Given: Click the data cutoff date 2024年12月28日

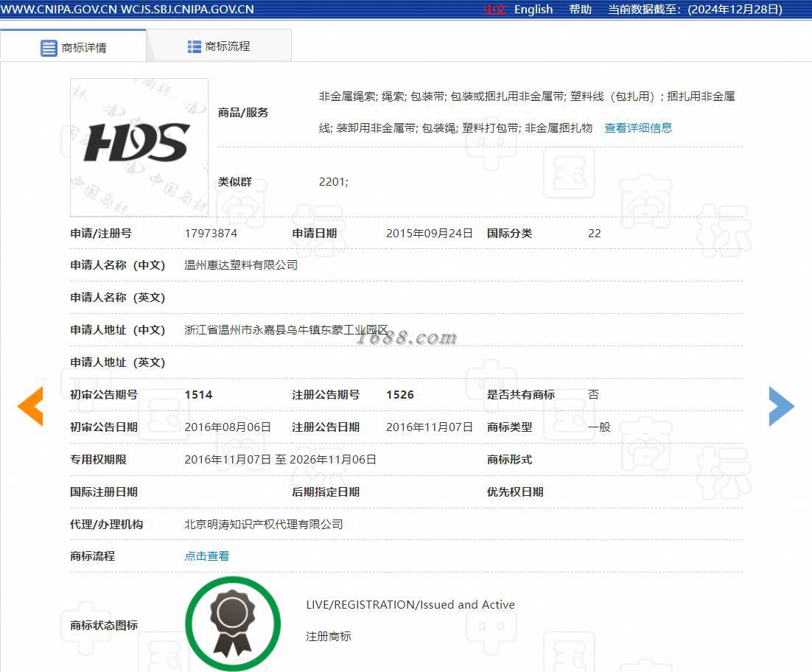Looking at the screenshot, I should tap(735, 10).
